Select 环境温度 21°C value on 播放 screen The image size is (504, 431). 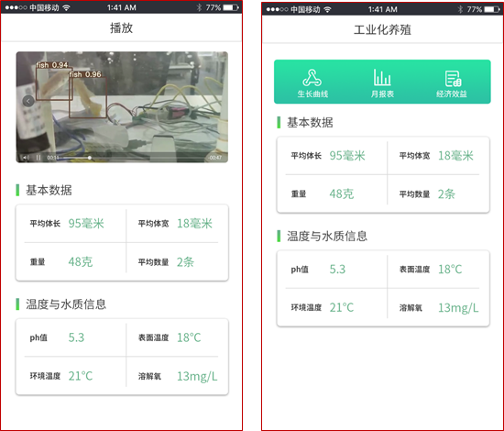[x=81, y=376]
